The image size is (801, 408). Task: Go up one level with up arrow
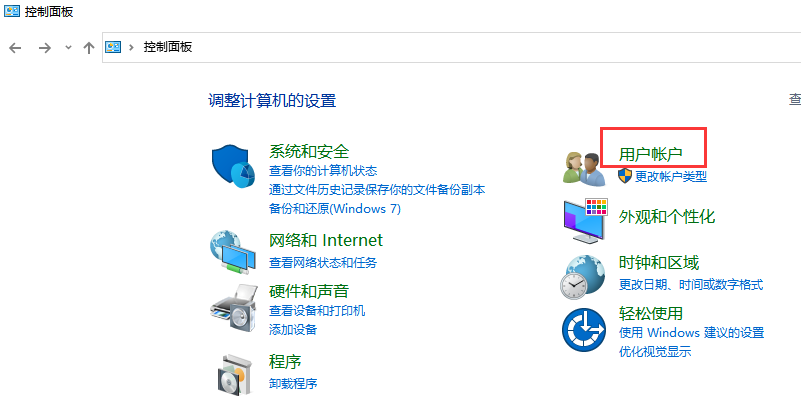[89, 48]
